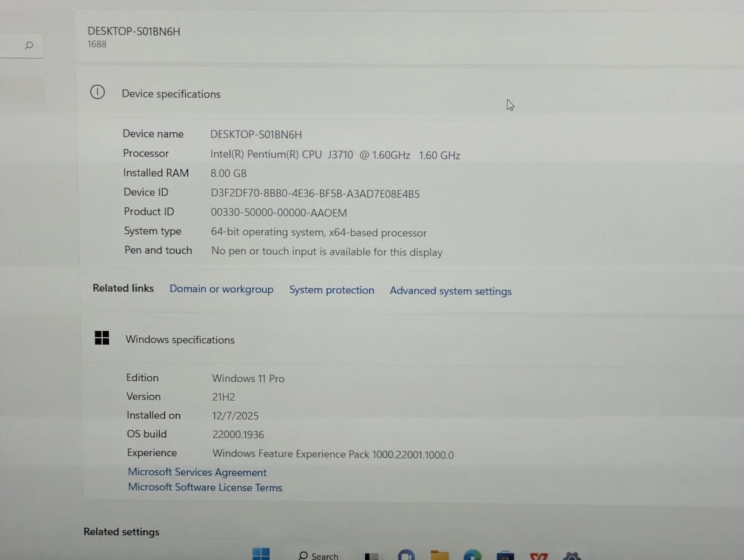Click the System type label

tap(153, 231)
